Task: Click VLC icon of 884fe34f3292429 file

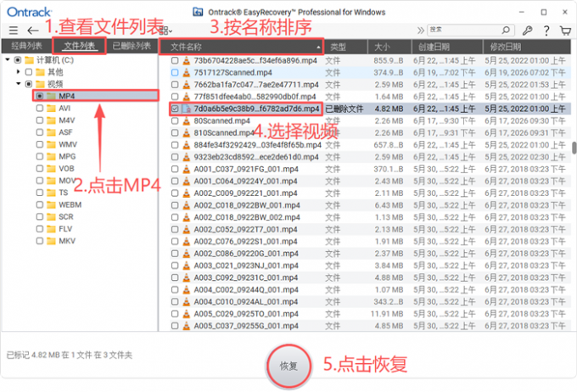Action: click(187, 145)
